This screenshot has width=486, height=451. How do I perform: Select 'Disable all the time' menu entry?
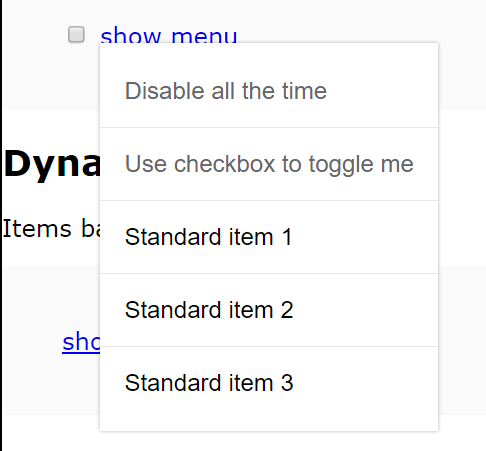point(269,91)
